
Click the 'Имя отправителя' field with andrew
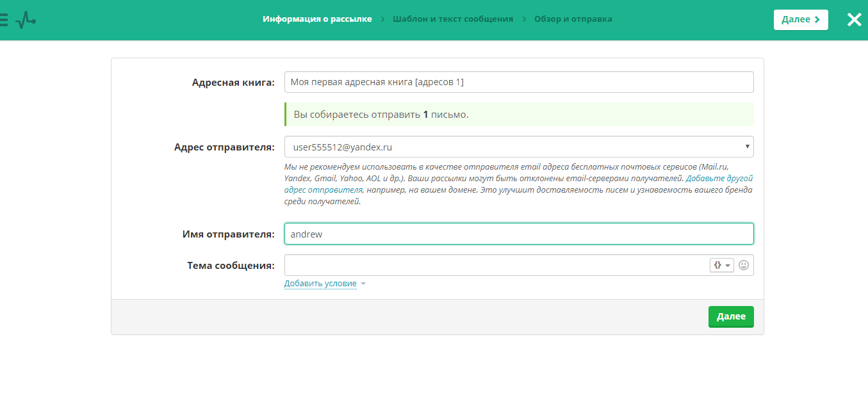(518, 234)
